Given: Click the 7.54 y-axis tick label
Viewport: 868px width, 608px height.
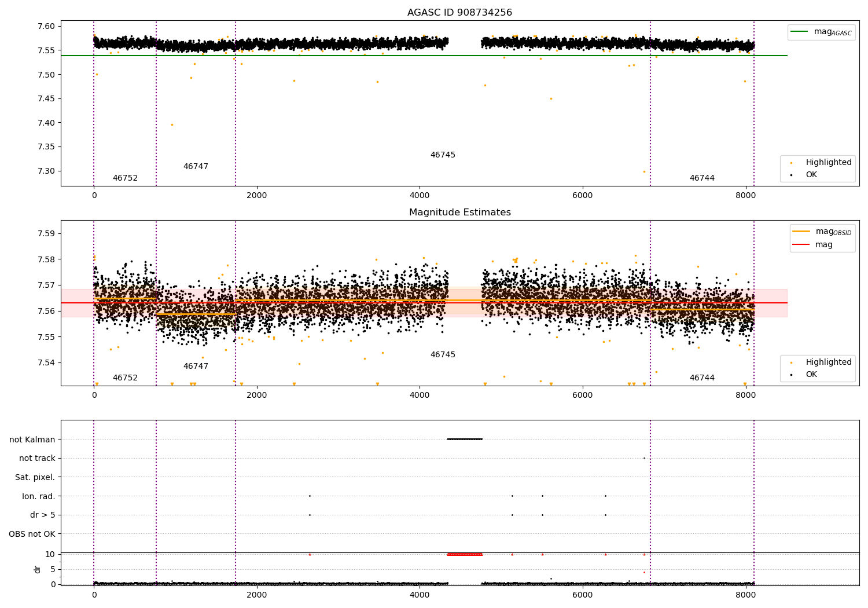Looking at the screenshot, I should 46,363.
